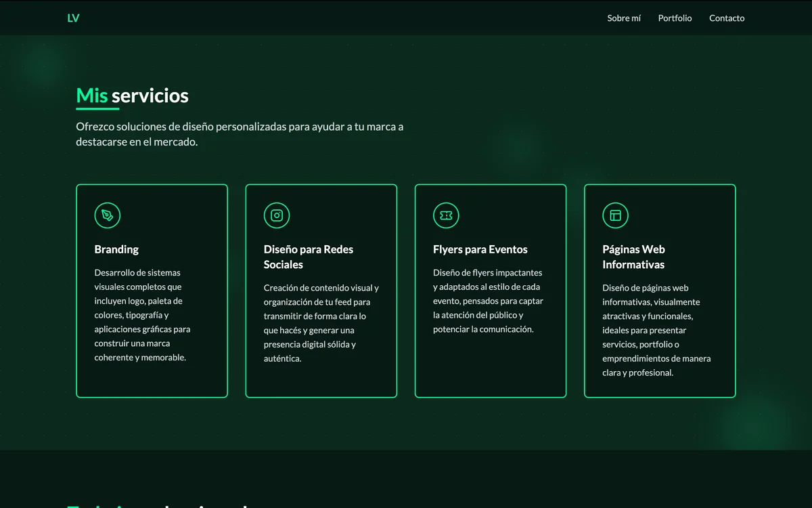Go to the Portfolio section

pyautogui.click(x=675, y=18)
